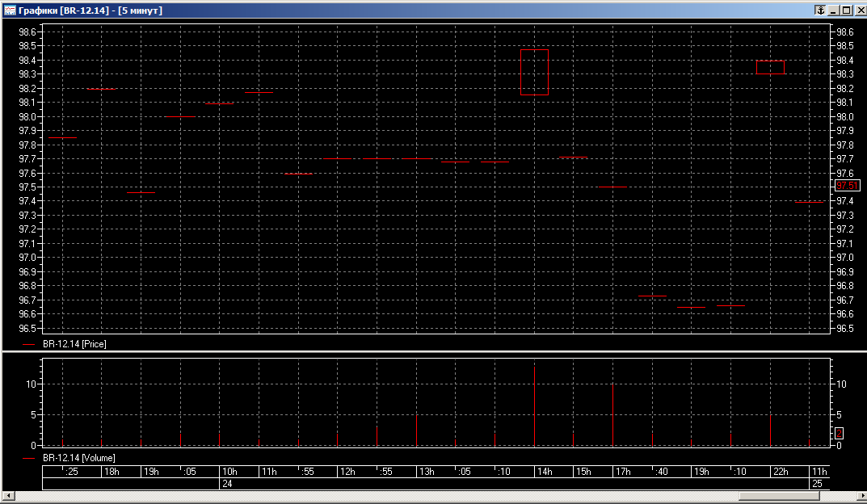Click the chart window icon in title bar
Image resolution: width=867 pixels, height=504 pixels.
coord(10,10)
